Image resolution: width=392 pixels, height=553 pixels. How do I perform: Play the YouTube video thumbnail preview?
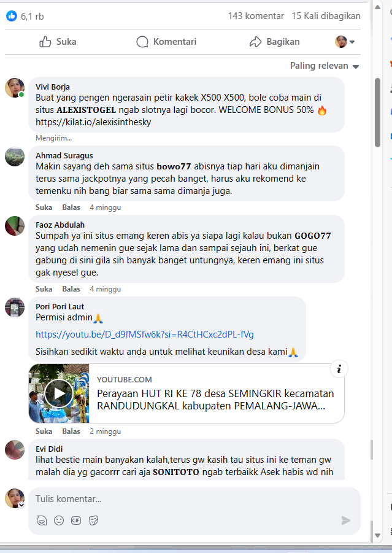tap(59, 393)
